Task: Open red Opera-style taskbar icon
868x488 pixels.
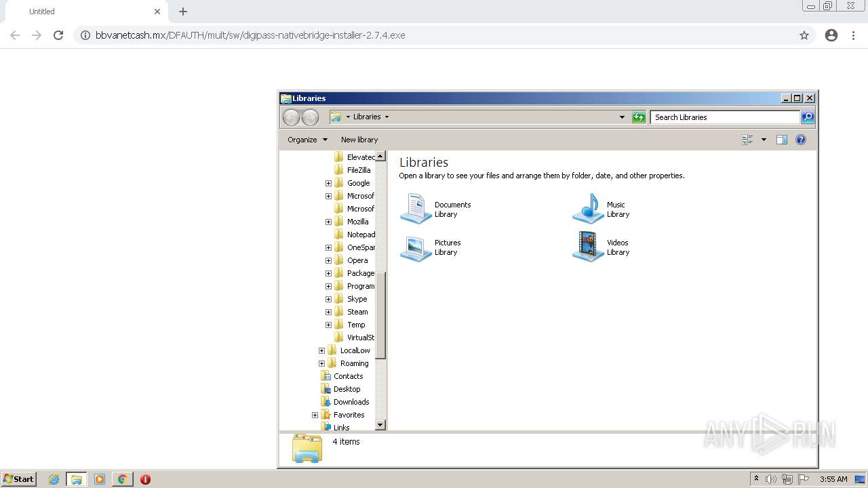Action: [x=145, y=479]
